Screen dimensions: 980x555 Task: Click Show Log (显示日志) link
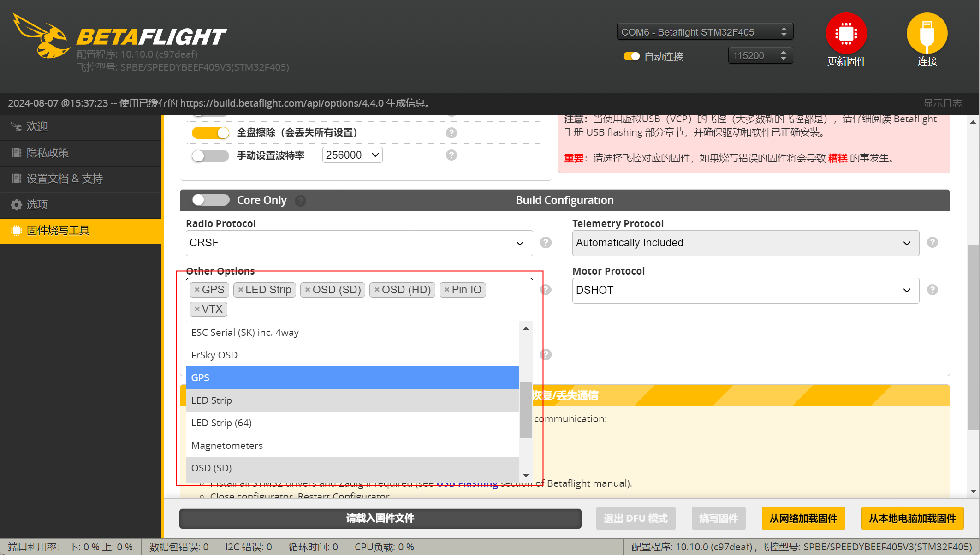943,103
